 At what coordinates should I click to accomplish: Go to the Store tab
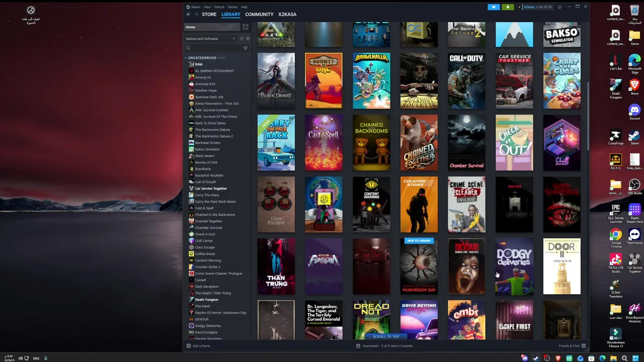click(209, 15)
